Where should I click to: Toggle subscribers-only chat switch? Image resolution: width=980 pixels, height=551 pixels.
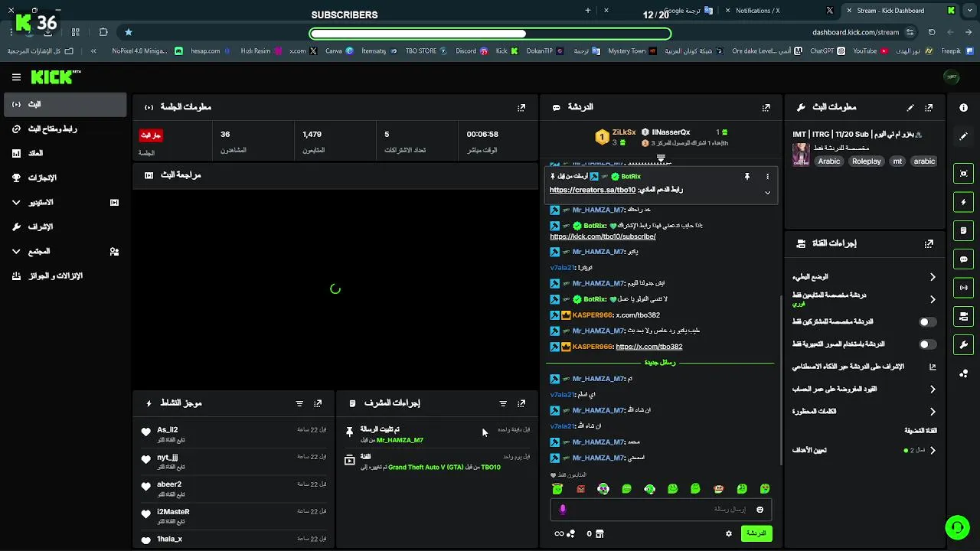click(x=927, y=322)
